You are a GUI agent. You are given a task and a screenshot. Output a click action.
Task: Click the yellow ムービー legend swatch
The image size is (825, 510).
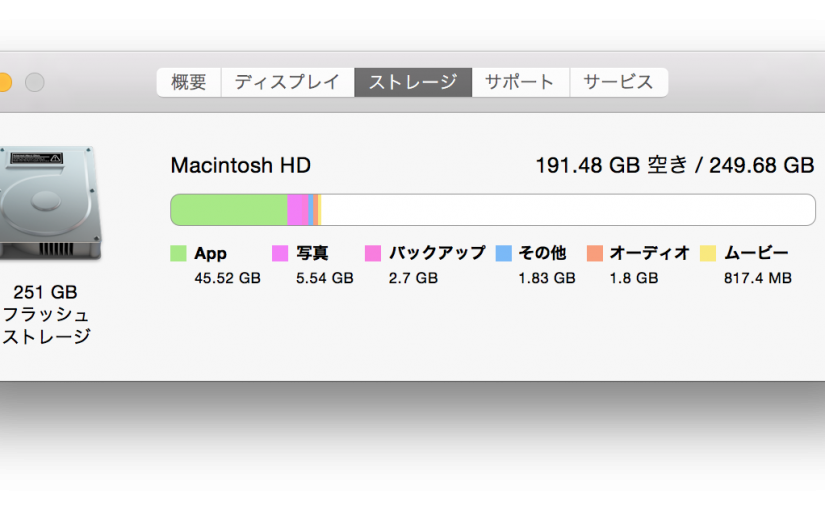click(x=708, y=254)
